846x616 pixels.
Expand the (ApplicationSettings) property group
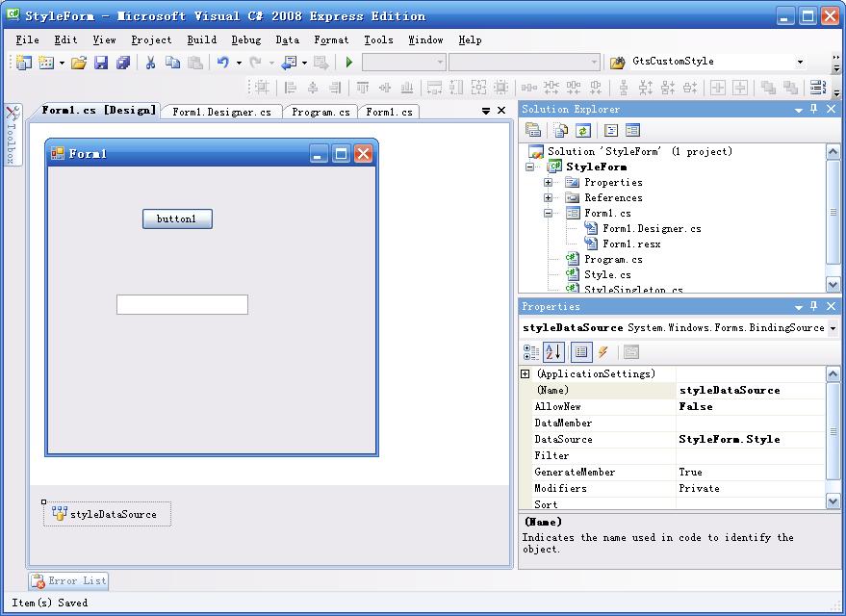point(525,373)
